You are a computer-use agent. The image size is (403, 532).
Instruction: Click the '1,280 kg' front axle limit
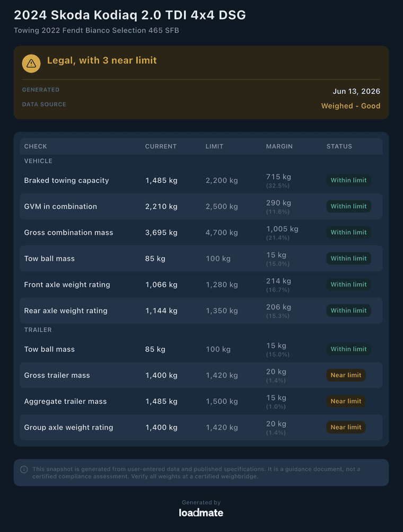222,285
